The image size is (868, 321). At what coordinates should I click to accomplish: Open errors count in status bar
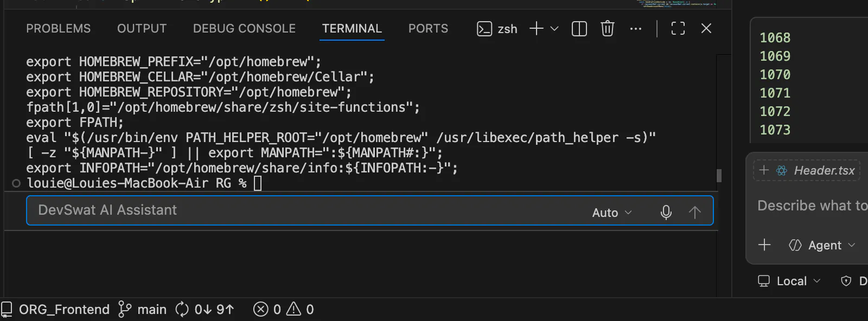click(267, 310)
